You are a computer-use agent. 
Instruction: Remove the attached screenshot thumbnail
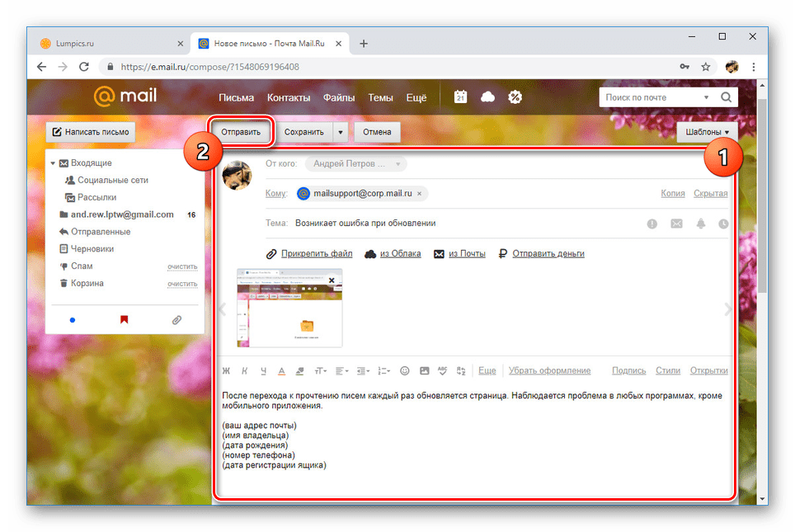(x=333, y=280)
